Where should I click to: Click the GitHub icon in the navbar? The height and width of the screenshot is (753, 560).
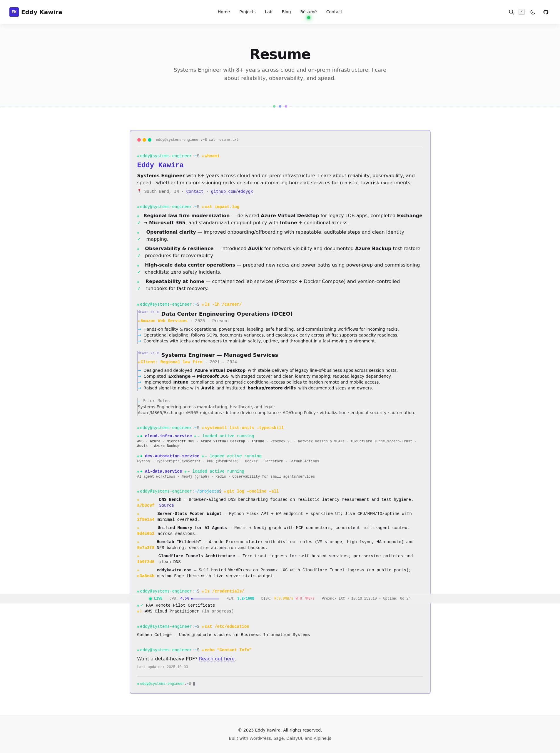[x=546, y=12]
